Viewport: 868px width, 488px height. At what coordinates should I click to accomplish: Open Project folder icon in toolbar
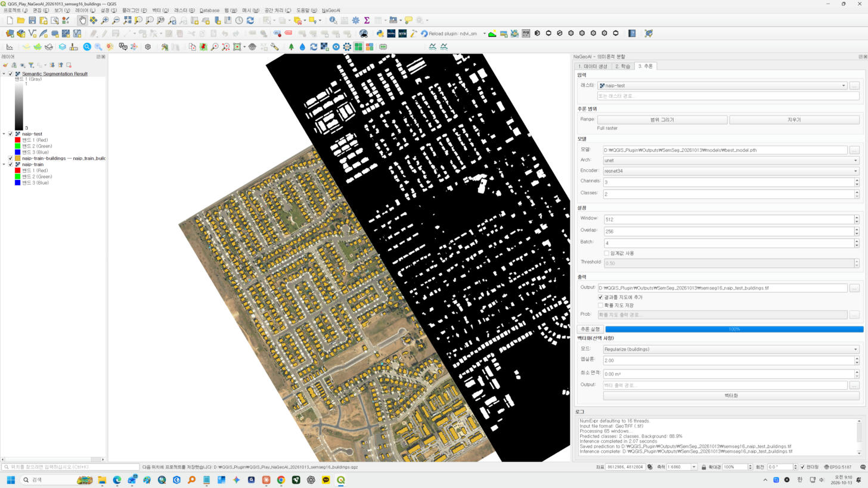tap(21, 20)
